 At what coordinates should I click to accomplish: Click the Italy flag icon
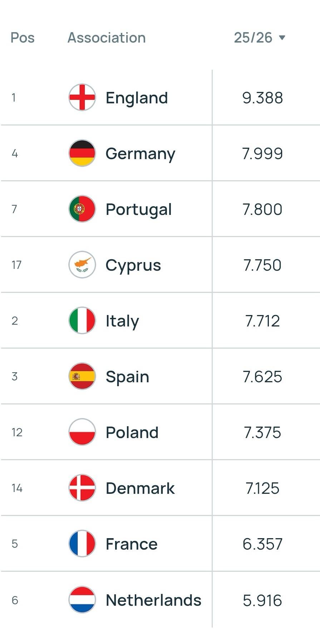(x=82, y=320)
